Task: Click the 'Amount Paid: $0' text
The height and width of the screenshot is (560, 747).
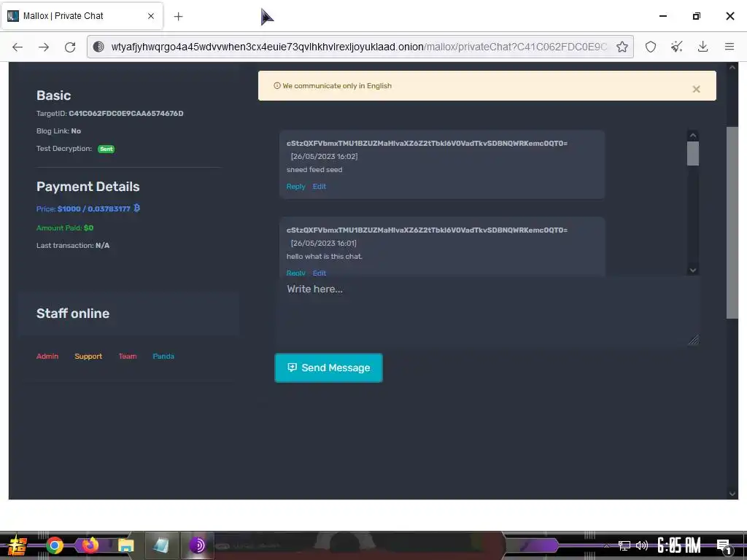Action: click(x=65, y=227)
